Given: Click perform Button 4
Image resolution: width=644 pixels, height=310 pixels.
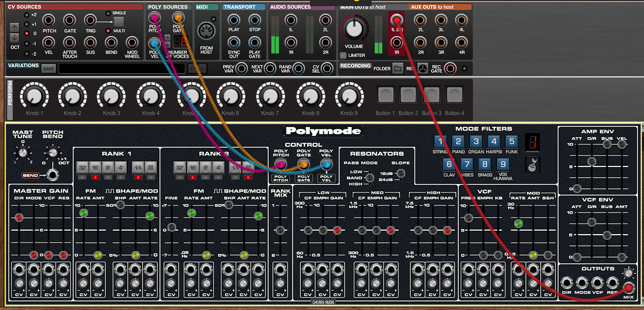Looking at the screenshot, I should (x=455, y=95).
